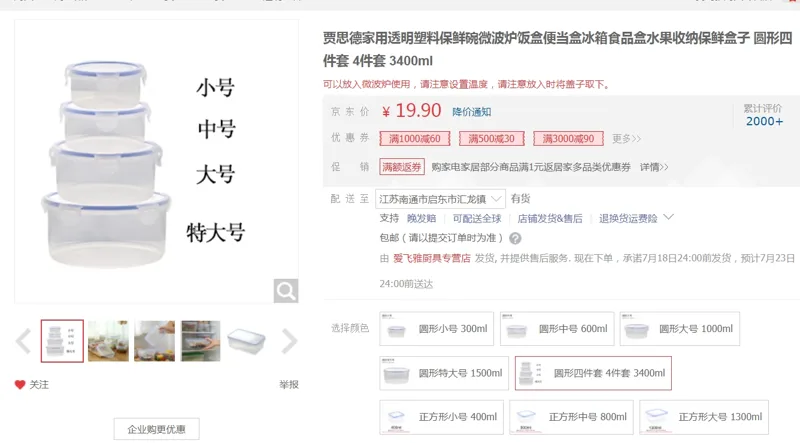Choose option 圆形特大号 1500ml

(x=444, y=373)
